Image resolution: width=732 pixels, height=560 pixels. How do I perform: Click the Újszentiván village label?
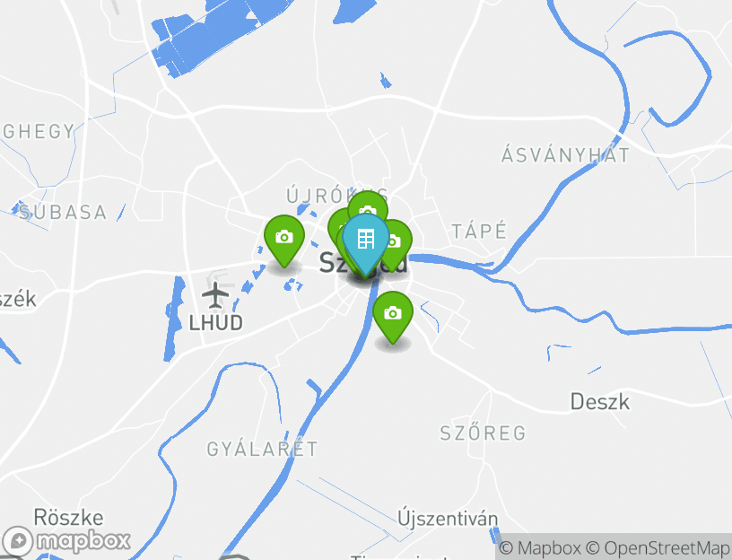(448, 519)
